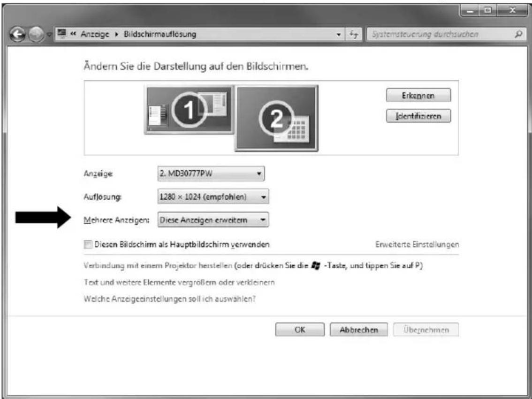Enable Diesen Bildschirm als Hauptbildschirm verwenden
This screenshot has width=532, height=399.
88,244
